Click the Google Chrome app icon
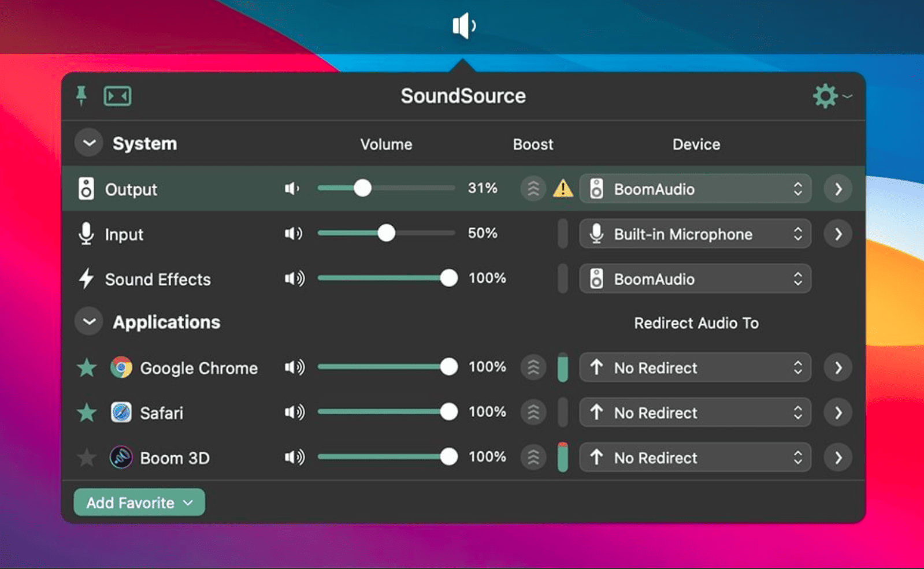 pyautogui.click(x=121, y=367)
